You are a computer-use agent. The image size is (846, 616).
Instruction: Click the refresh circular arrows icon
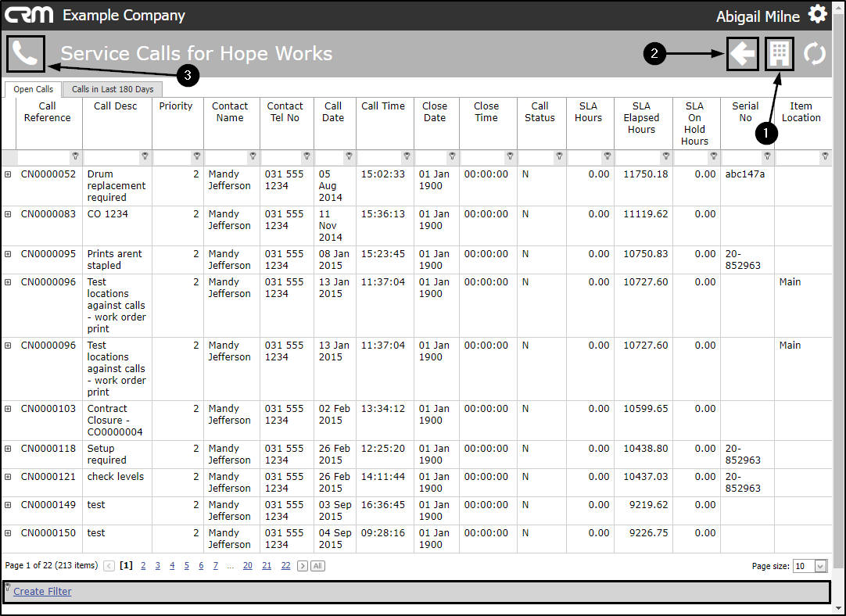pyautogui.click(x=814, y=53)
